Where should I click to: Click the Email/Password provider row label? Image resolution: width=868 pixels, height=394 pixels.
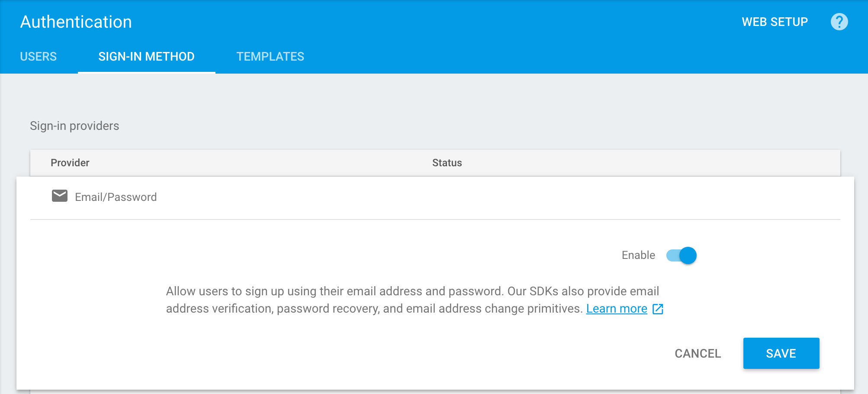pos(116,197)
